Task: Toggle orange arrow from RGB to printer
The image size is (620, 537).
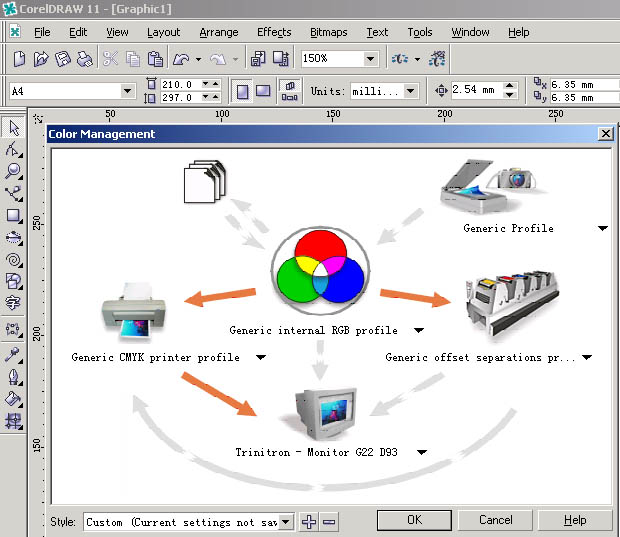Action: 220,297
